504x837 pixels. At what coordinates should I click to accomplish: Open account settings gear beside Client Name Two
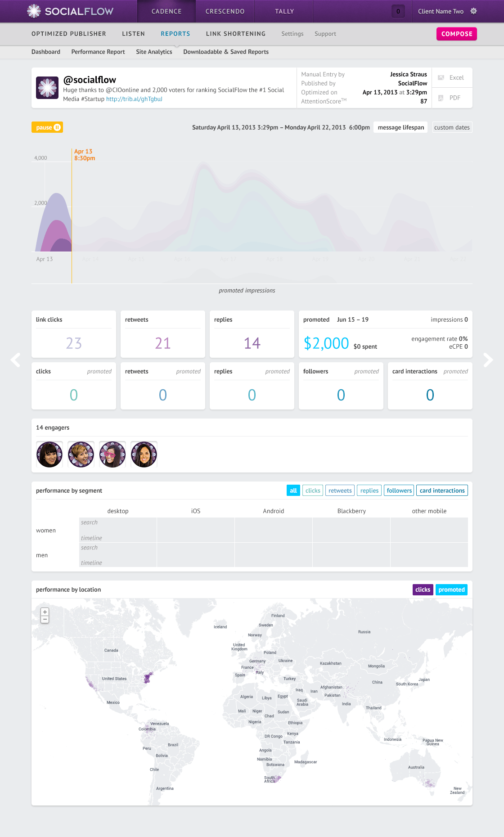tap(473, 11)
